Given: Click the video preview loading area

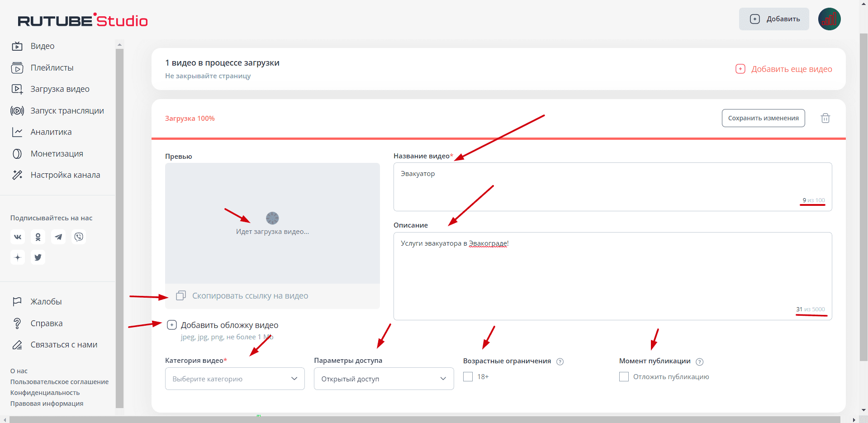Looking at the screenshot, I should pyautogui.click(x=272, y=223).
